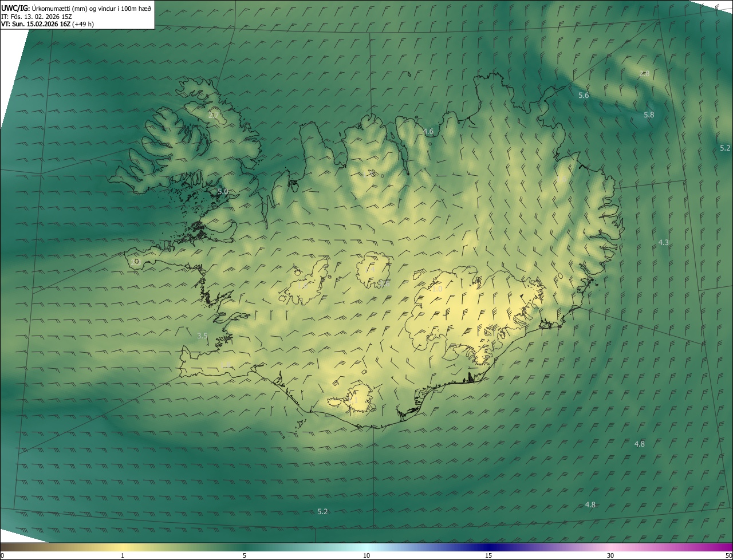Click the 5.0 value label in the Westfjords area
The image size is (733, 560).
click(x=223, y=191)
